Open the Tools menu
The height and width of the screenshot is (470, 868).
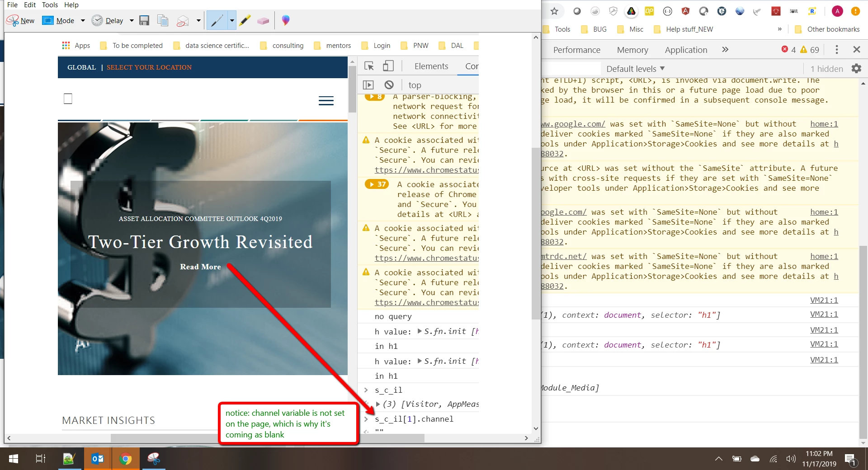tap(50, 5)
